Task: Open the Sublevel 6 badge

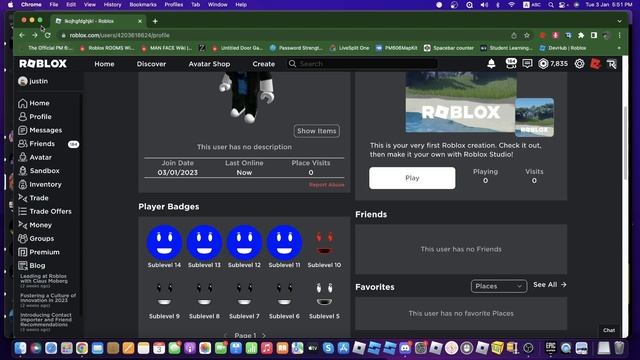Action: (284, 299)
